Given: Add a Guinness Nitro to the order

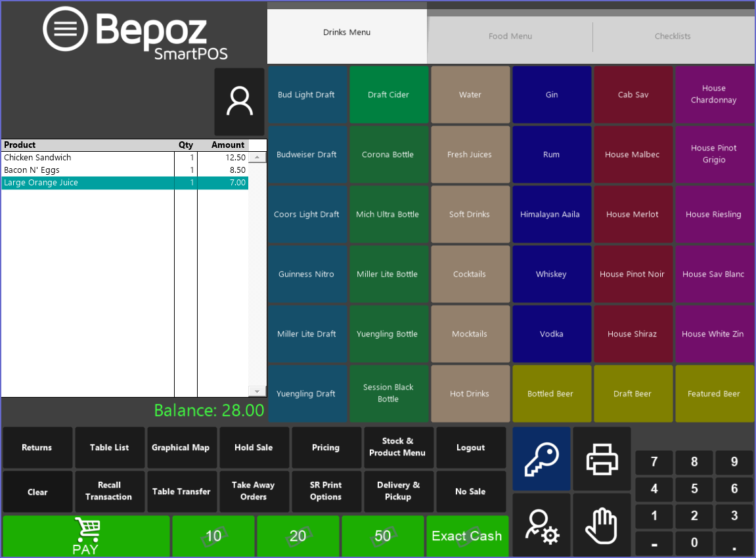Looking at the screenshot, I should [x=306, y=274].
